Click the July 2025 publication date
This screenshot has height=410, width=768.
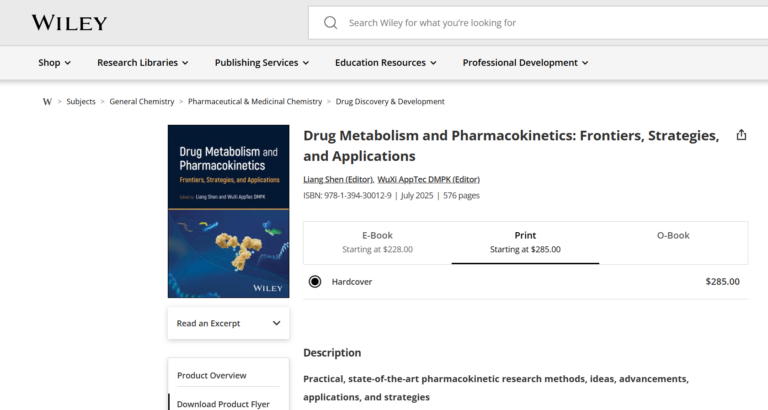[417, 195]
